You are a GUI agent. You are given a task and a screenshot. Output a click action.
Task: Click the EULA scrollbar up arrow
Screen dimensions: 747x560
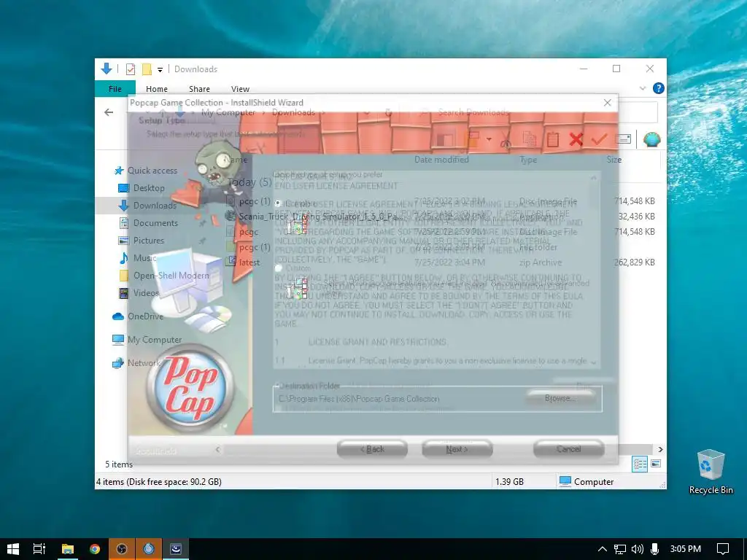click(594, 178)
